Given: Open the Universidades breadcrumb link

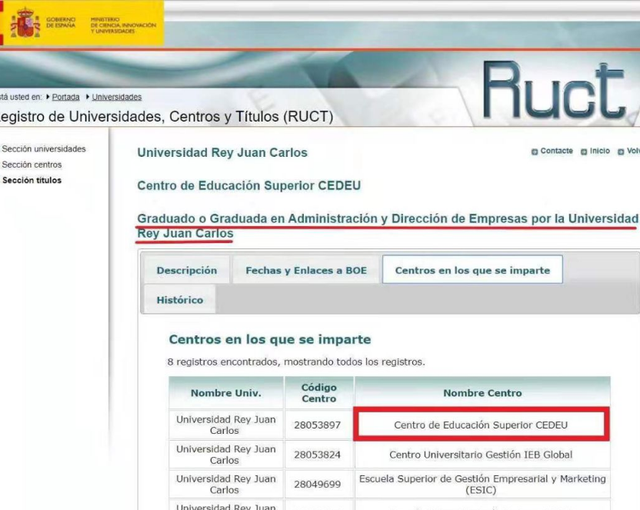Looking at the screenshot, I should click(117, 97).
